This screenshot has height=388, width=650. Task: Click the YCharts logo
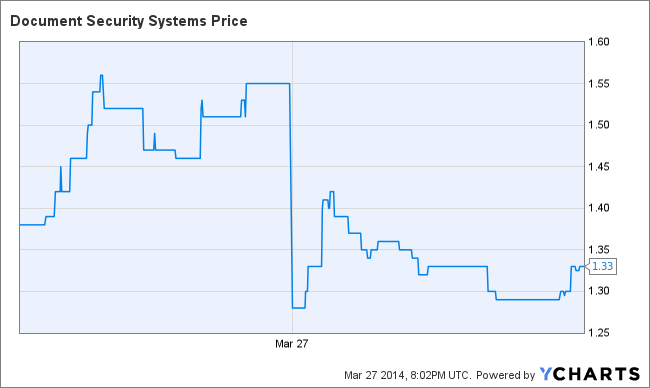(589, 374)
